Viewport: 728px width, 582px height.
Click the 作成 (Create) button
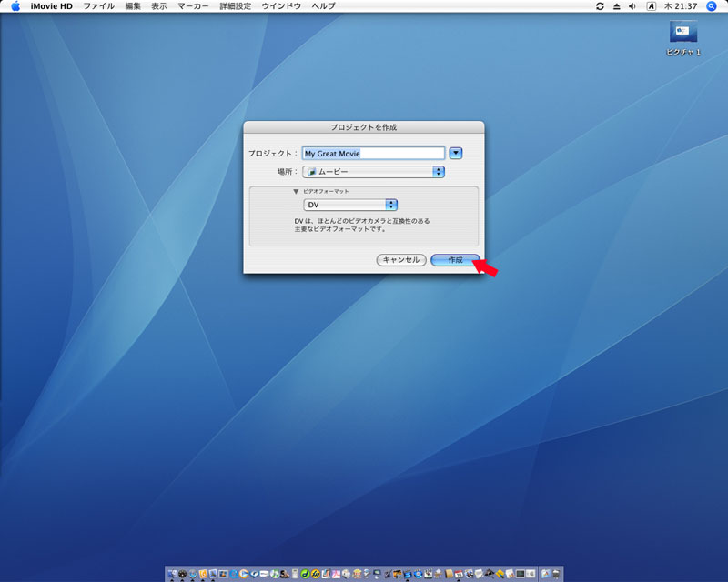(x=454, y=260)
